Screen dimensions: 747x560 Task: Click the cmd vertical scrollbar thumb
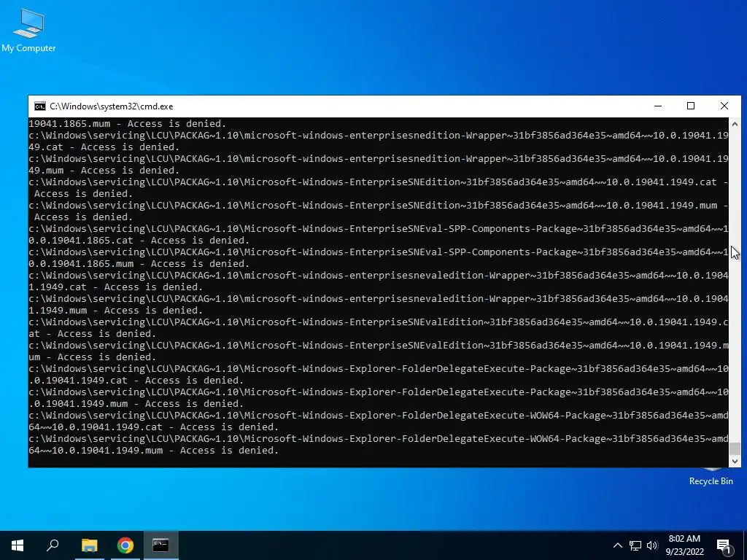735,448
